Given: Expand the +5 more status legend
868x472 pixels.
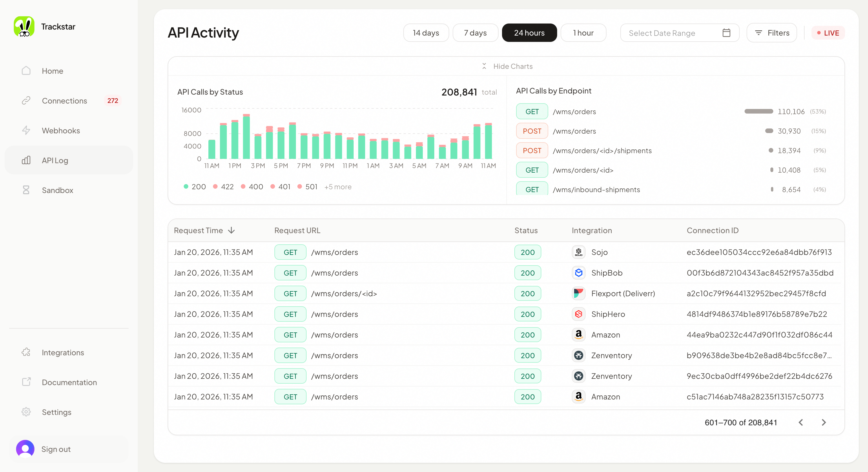Looking at the screenshot, I should 338,186.
